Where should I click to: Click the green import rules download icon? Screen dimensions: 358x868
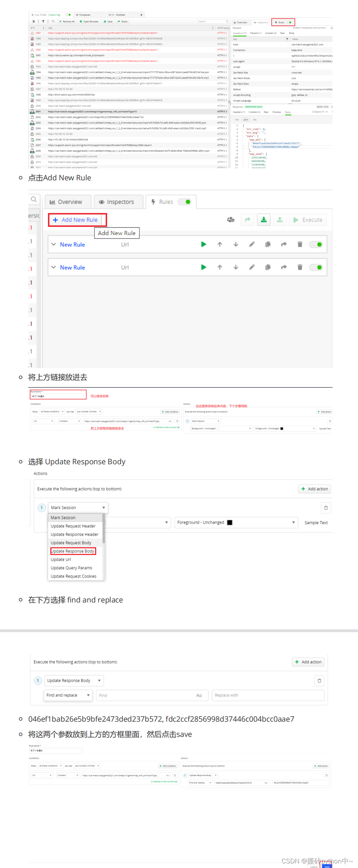click(264, 220)
